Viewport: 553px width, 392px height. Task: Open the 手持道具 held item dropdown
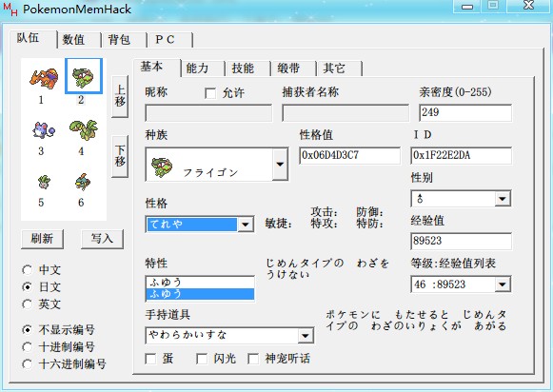pos(306,335)
